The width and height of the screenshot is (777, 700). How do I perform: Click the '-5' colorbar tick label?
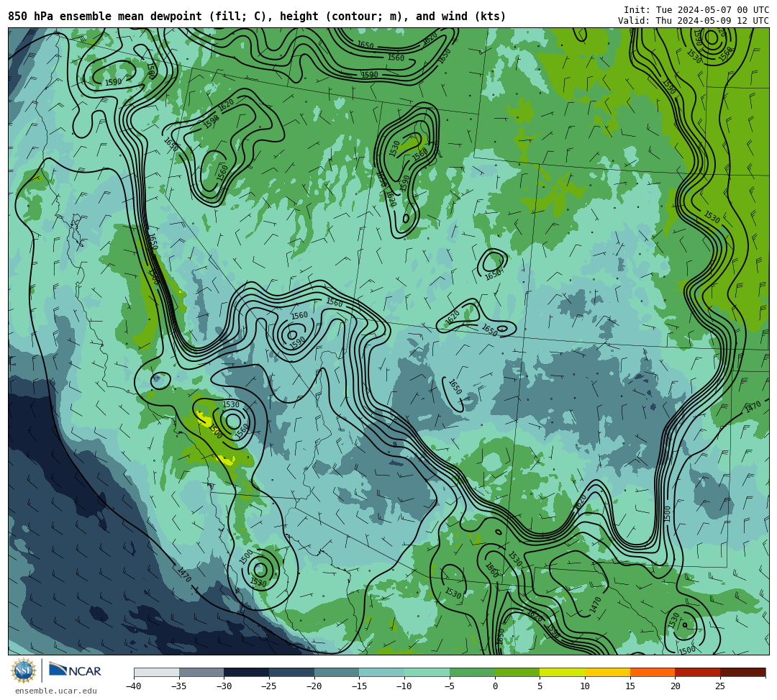pyautogui.click(x=450, y=686)
